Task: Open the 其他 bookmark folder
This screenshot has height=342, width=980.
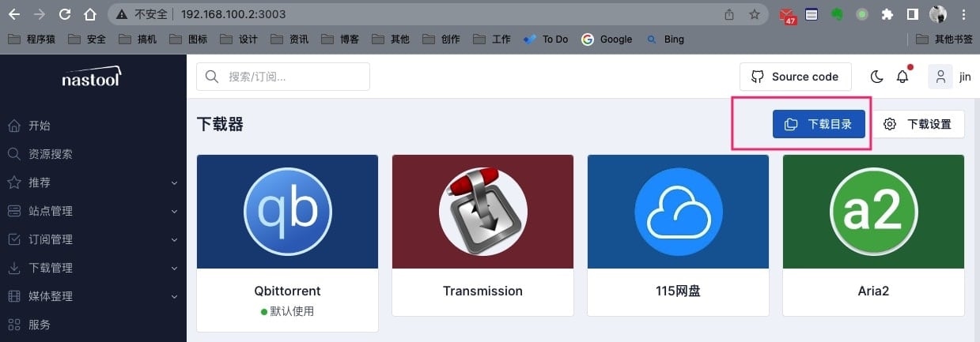Action: [391, 39]
